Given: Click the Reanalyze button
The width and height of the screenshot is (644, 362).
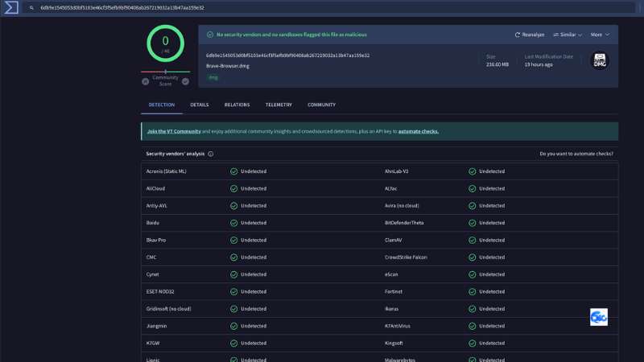Looking at the screenshot, I should pyautogui.click(x=530, y=35).
